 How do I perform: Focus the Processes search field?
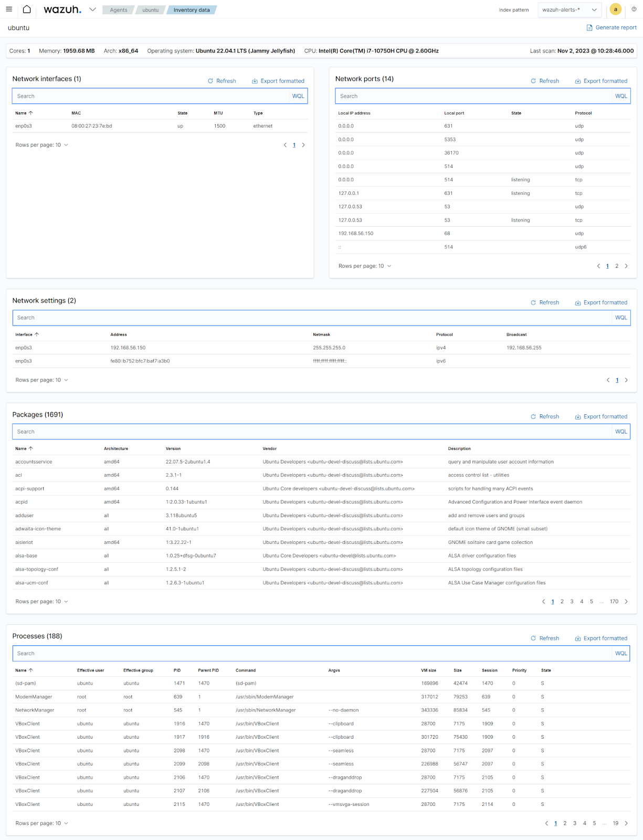coord(313,654)
